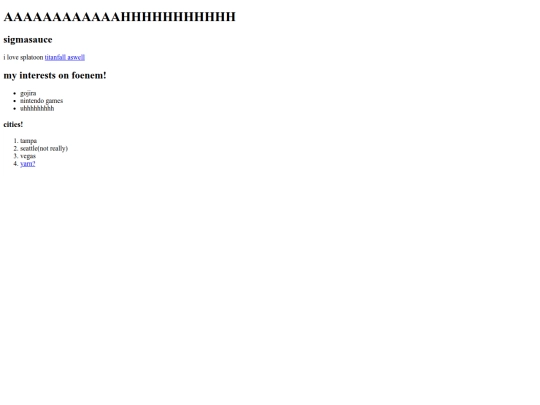Select the 'gojira' list item
Screen dimensions: 540x405
pyautogui.click(x=28, y=93)
